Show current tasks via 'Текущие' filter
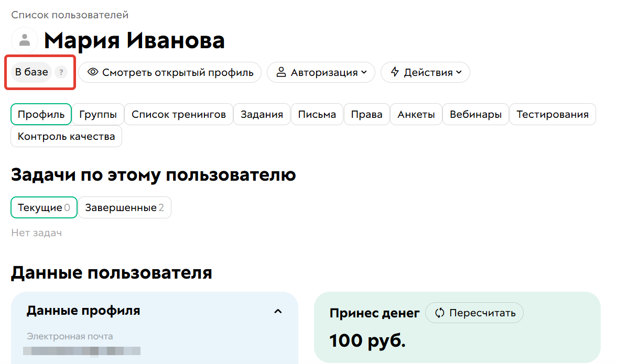Viewport: 617px width, 364px height. pyautogui.click(x=44, y=207)
